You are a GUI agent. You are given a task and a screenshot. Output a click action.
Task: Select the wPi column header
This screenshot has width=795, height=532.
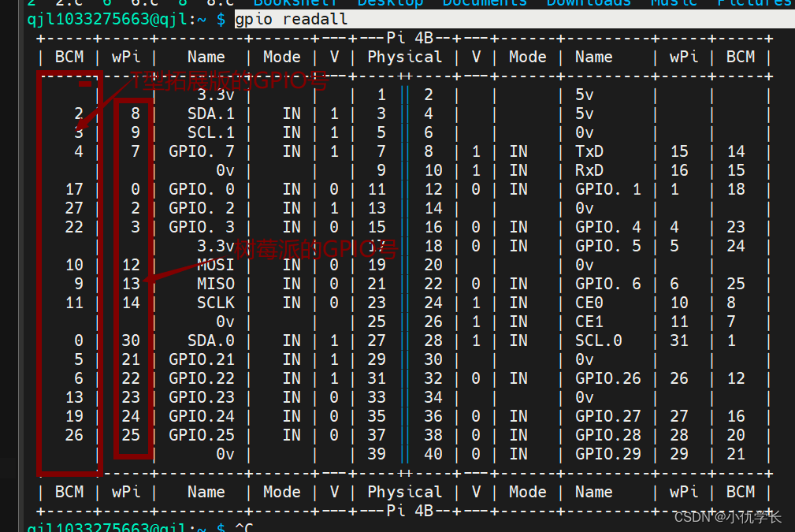[125, 56]
